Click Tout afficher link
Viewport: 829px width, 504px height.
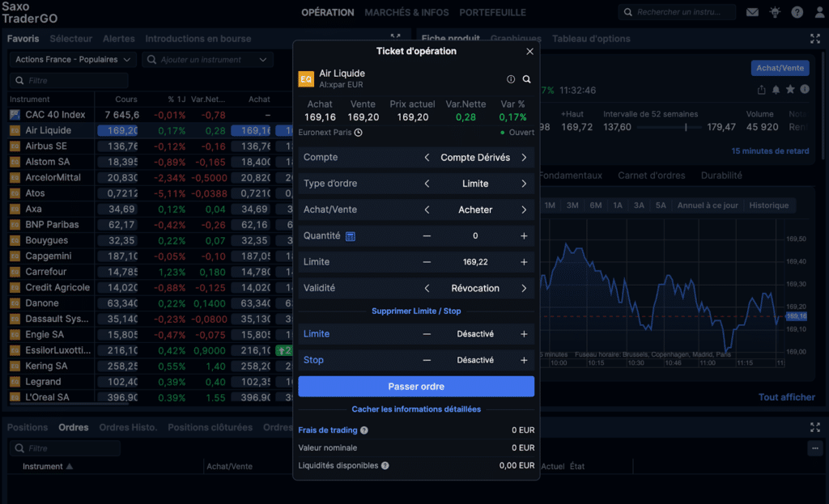pos(786,397)
